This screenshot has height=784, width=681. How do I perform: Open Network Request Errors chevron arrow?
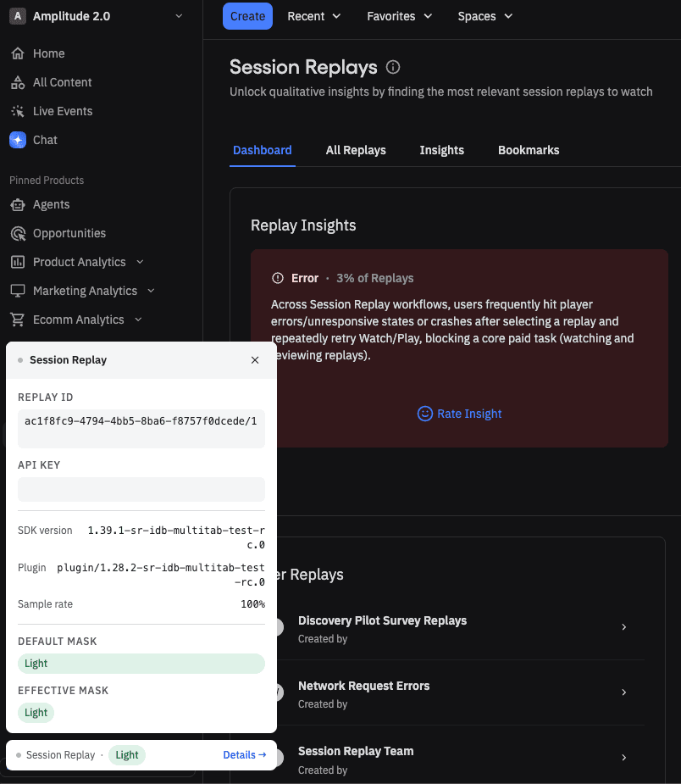click(624, 692)
